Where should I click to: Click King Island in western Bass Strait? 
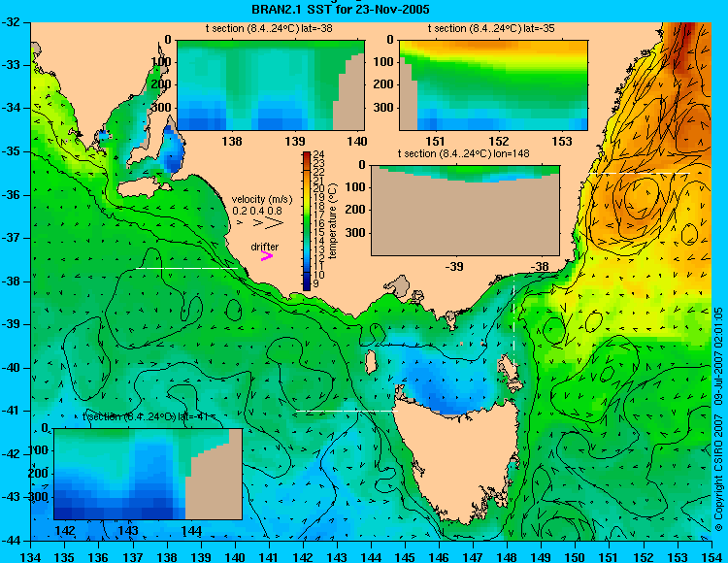pyautogui.click(x=370, y=362)
